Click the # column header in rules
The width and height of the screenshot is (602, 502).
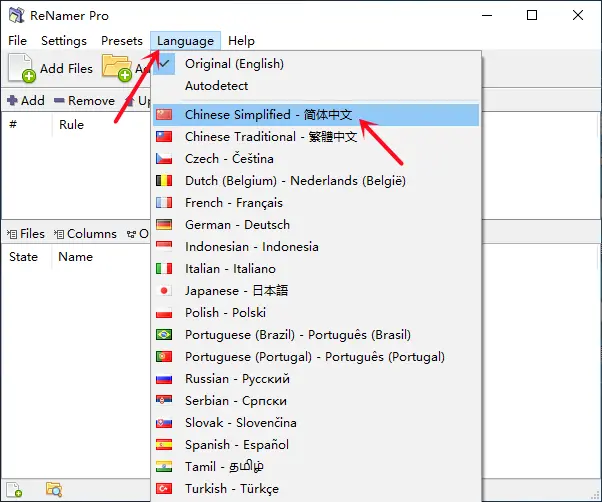pyautogui.click(x=13, y=125)
